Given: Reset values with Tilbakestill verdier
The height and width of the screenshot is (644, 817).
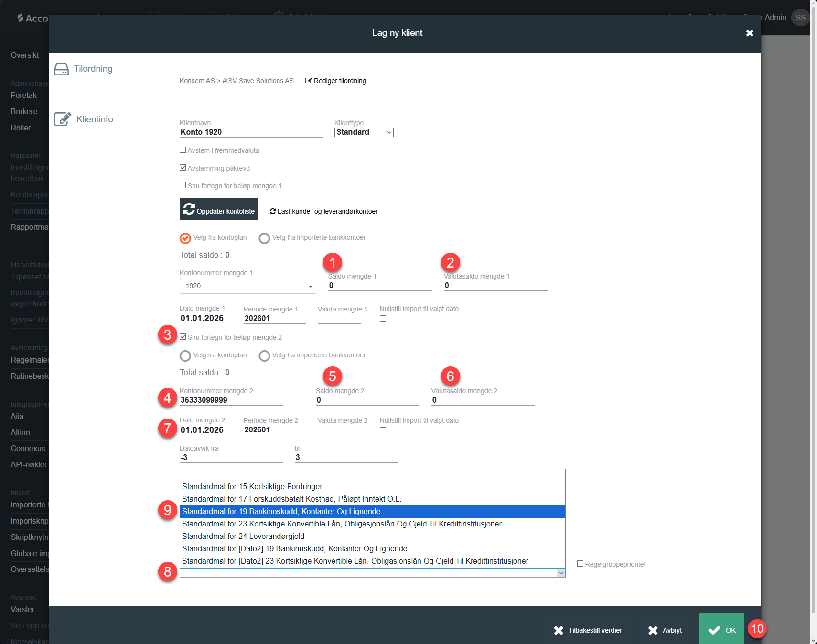Looking at the screenshot, I should click(x=588, y=630).
